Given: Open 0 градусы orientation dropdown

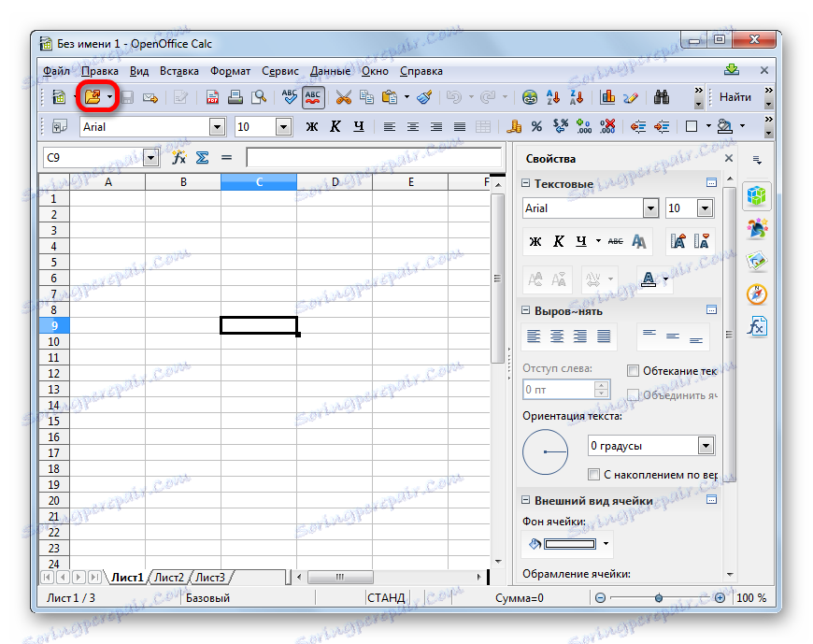Looking at the screenshot, I should click(706, 446).
